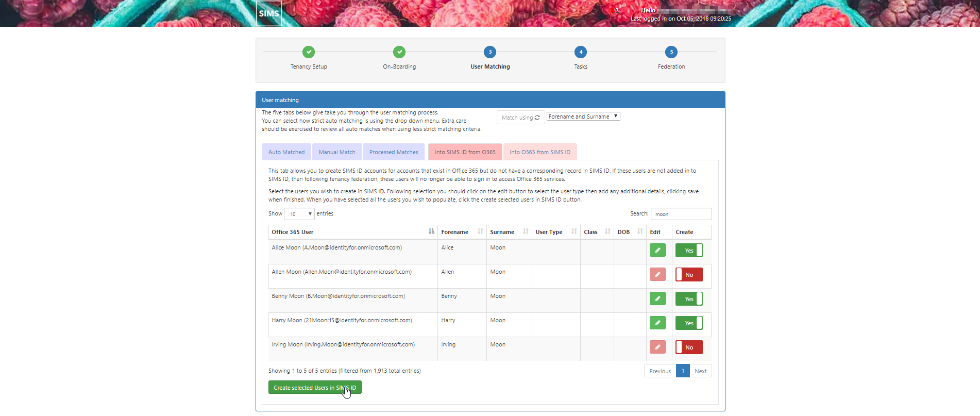Sort by Office 365 User column arrow
The height and width of the screenshot is (416, 980).
431,231
